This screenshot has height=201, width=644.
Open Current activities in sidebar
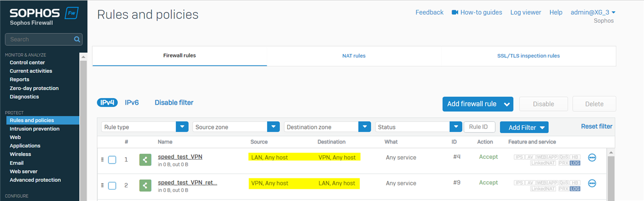click(31, 71)
